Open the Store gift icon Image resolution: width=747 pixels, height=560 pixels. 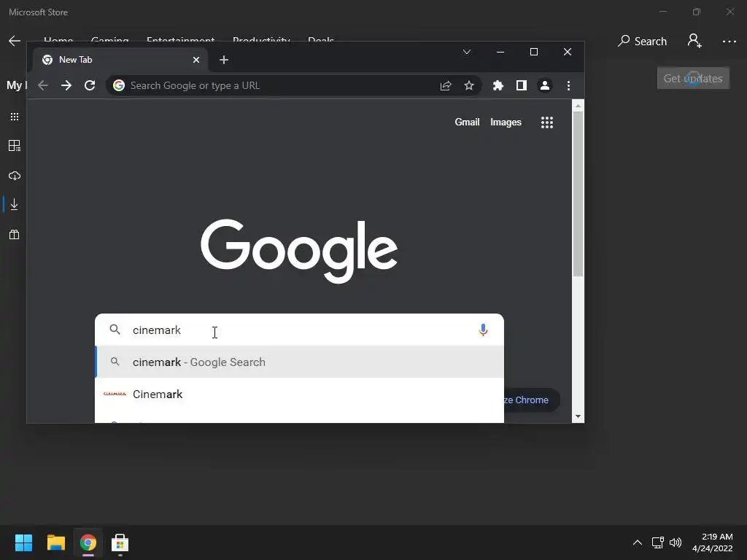coord(15,234)
